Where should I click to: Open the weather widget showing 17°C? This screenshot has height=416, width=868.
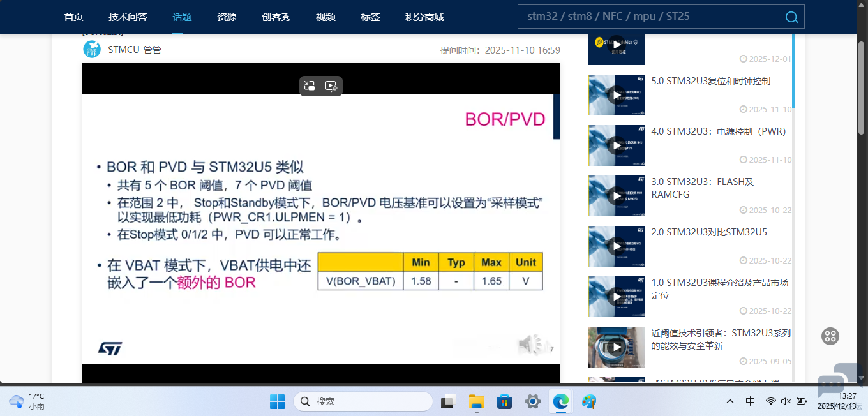click(27, 401)
